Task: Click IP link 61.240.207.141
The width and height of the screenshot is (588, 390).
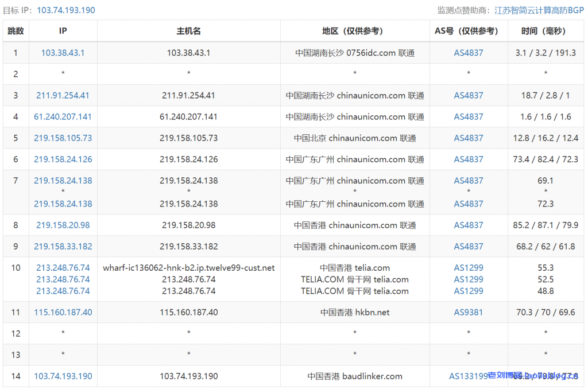Action: point(63,116)
